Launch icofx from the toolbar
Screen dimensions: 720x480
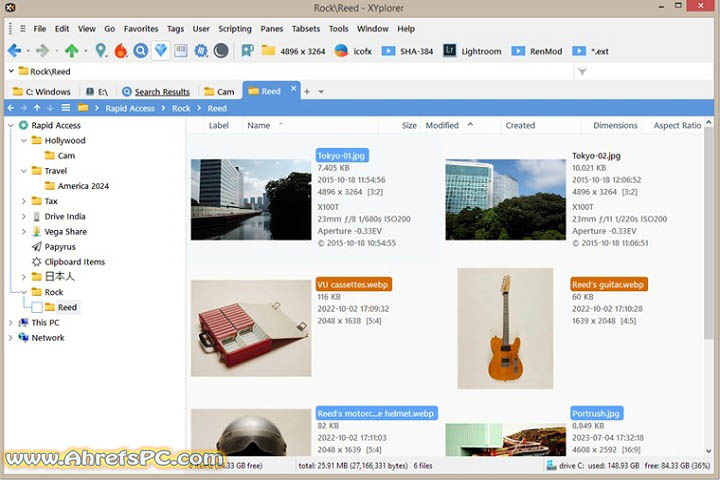(x=353, y=51)
